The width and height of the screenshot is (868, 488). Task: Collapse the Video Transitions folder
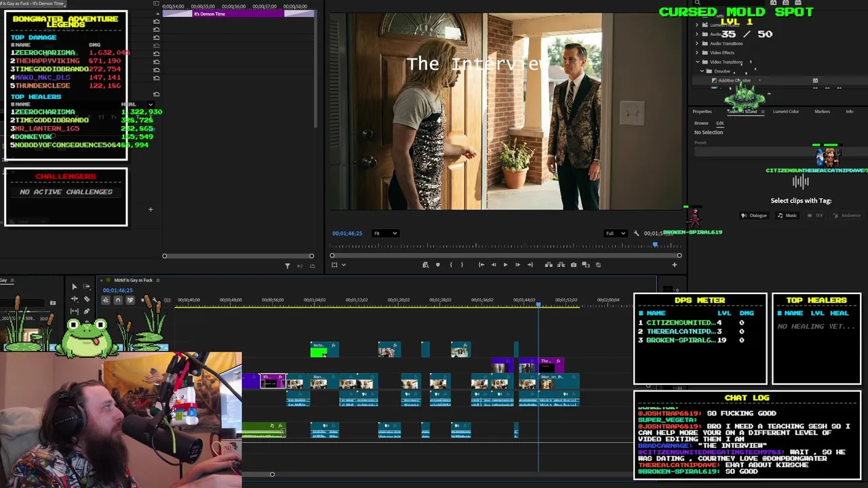(x=697, y=62)
